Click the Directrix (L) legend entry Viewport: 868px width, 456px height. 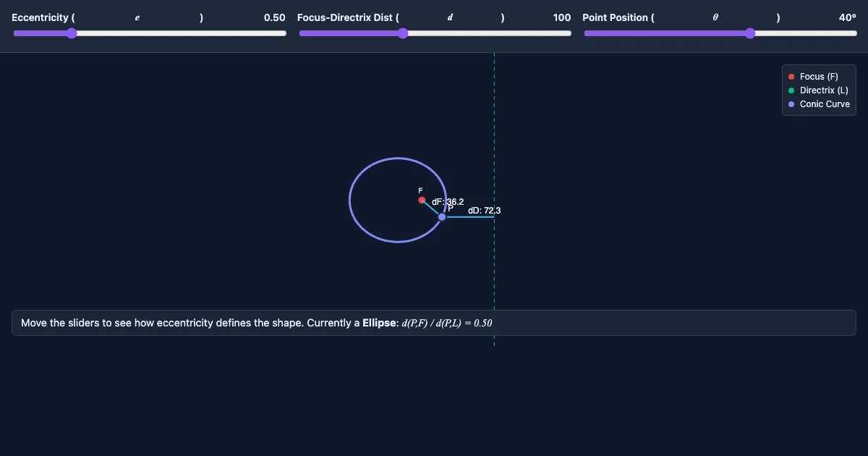coord(818,90)
